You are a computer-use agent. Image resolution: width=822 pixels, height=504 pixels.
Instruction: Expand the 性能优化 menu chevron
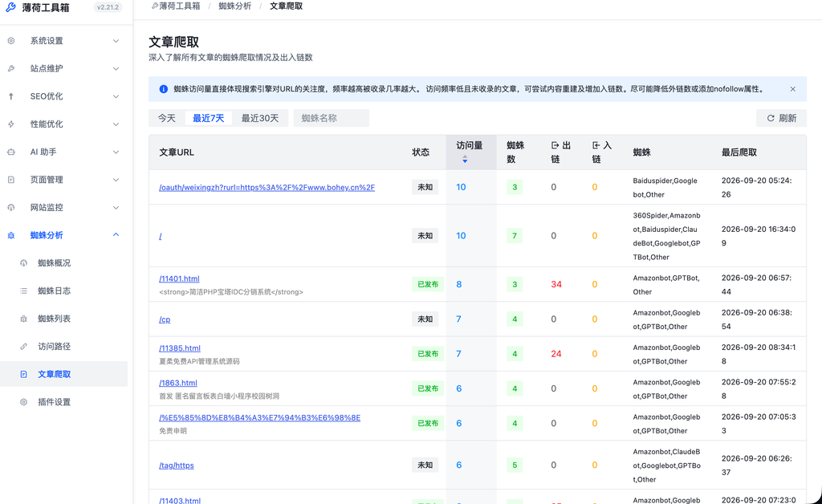(x=116, y=124)
